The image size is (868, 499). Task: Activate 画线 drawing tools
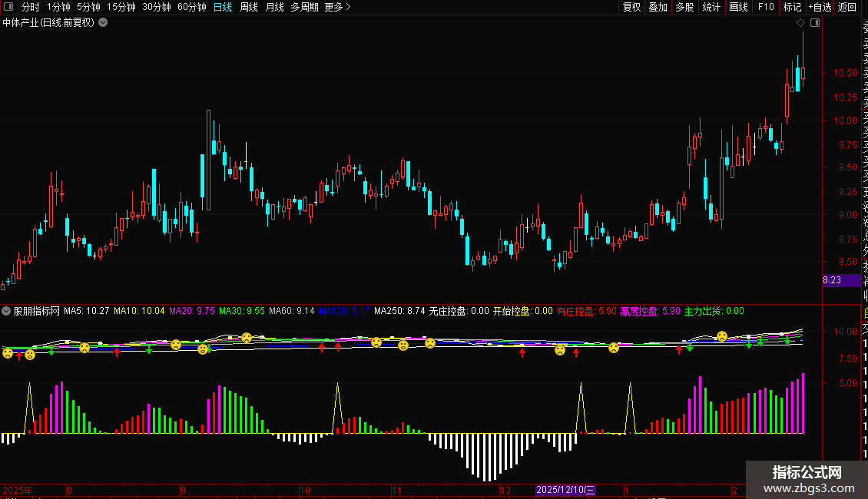tap(738, 7)
